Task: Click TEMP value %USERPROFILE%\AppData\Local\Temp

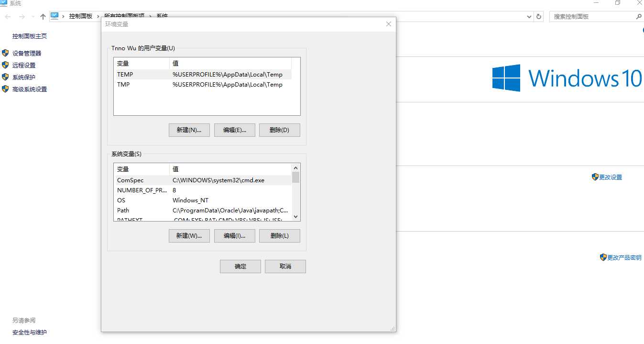Action: [228, 74]
